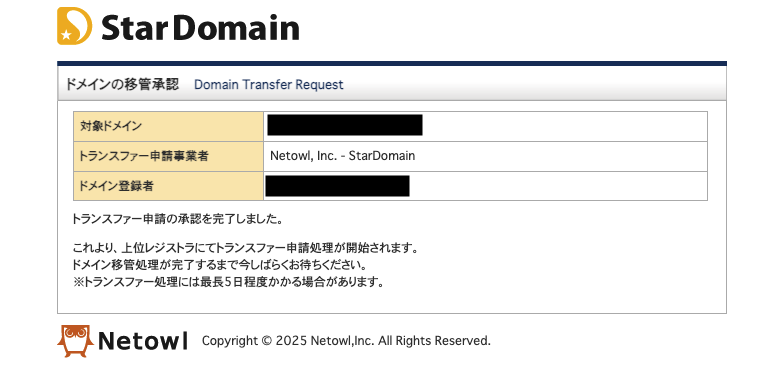Click the ※ note about 最長5日程度
The height and width of the screenshot is (385, 765).
(228, 282)
